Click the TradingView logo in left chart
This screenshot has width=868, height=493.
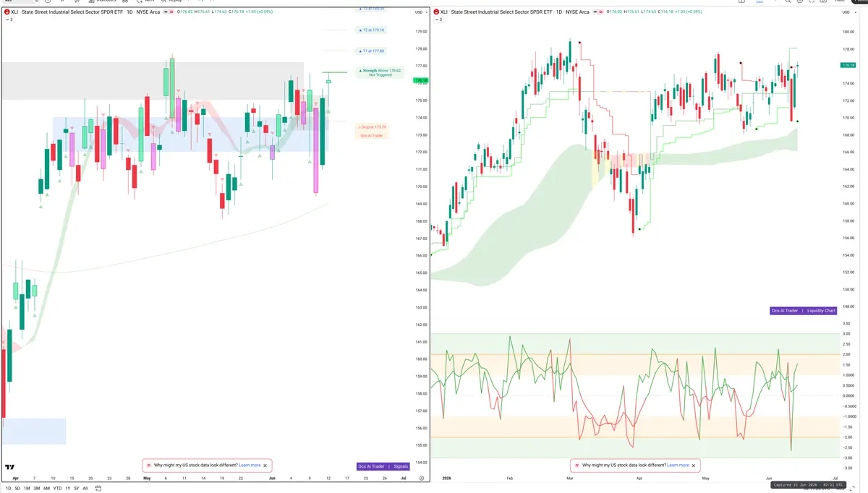coord(11,468)
